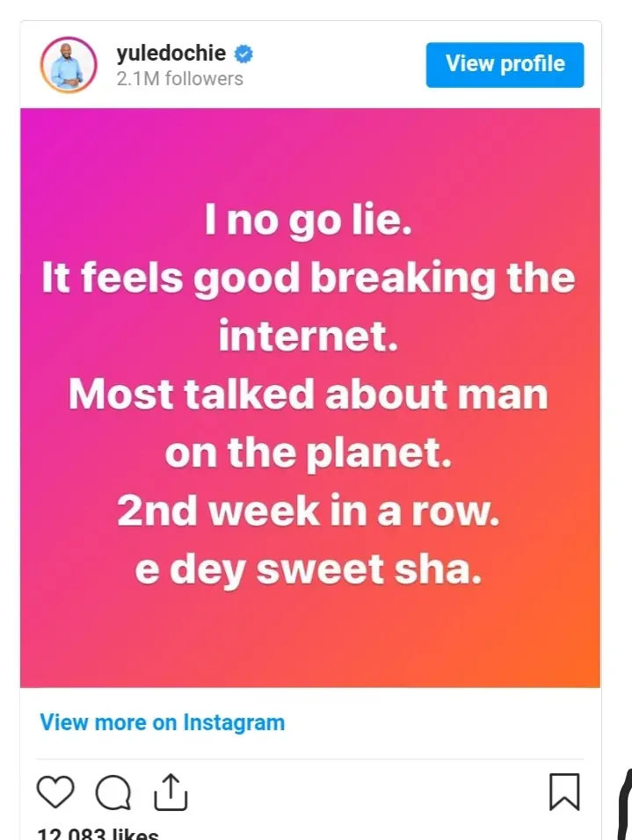Click the "2nd week in a row." line
Viewport: 632px width, 840px height.
pyautogui.click(x=308, y=511)
